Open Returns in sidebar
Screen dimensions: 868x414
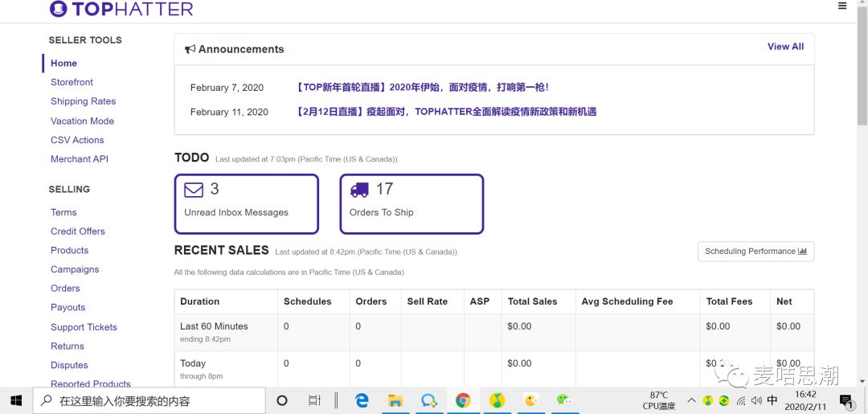[x=67, y=346]
